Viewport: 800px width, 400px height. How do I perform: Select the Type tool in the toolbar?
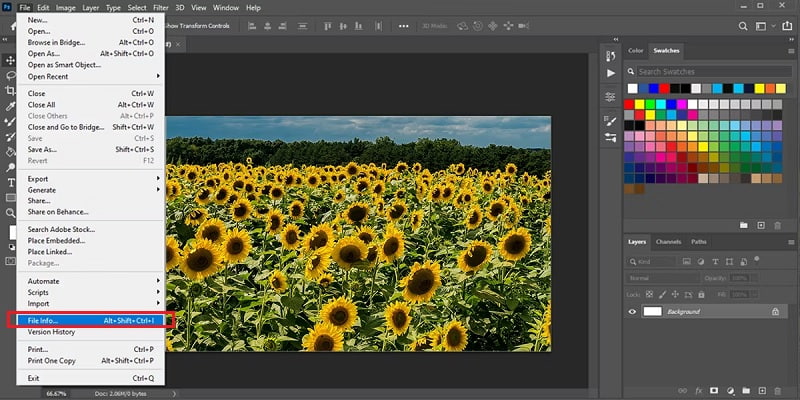pyautogui.click(x=10, y=182)
